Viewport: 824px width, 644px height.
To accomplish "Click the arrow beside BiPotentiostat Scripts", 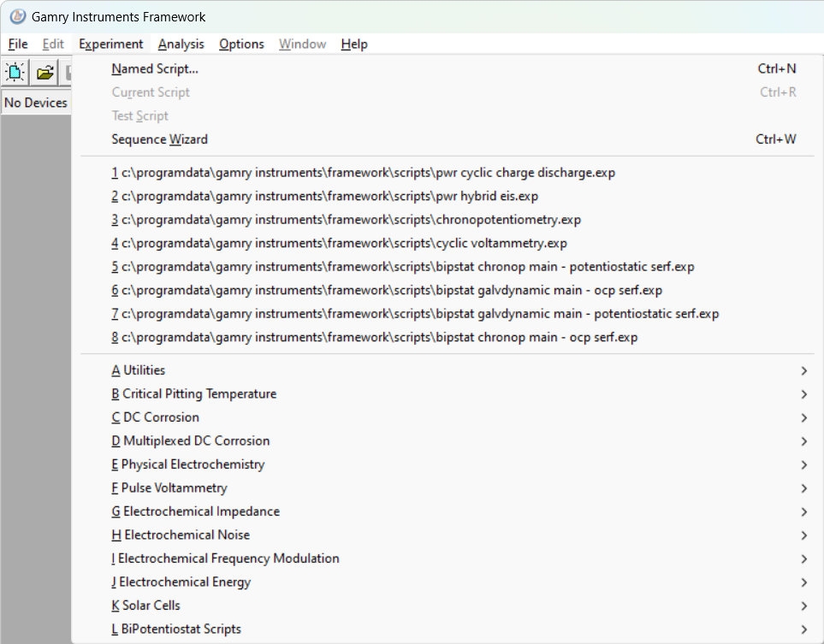I will tap(804, 629).
